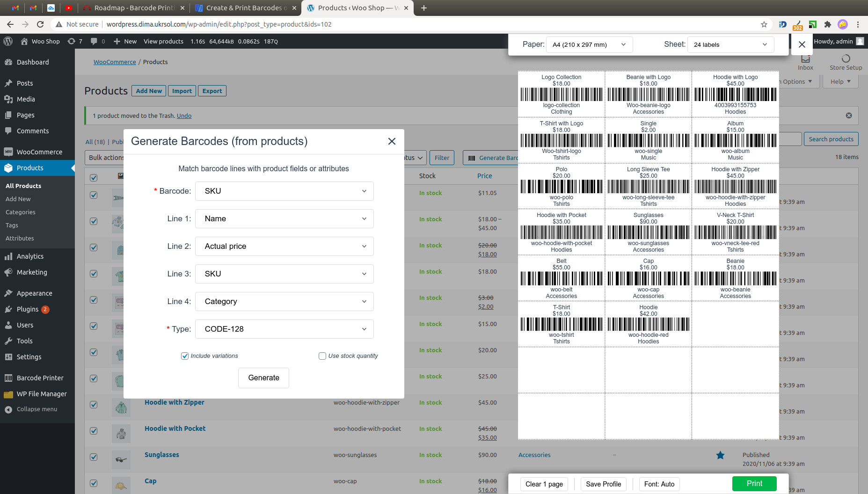Open the Line 3 SKU dropdown

click(x=284, y=274)
